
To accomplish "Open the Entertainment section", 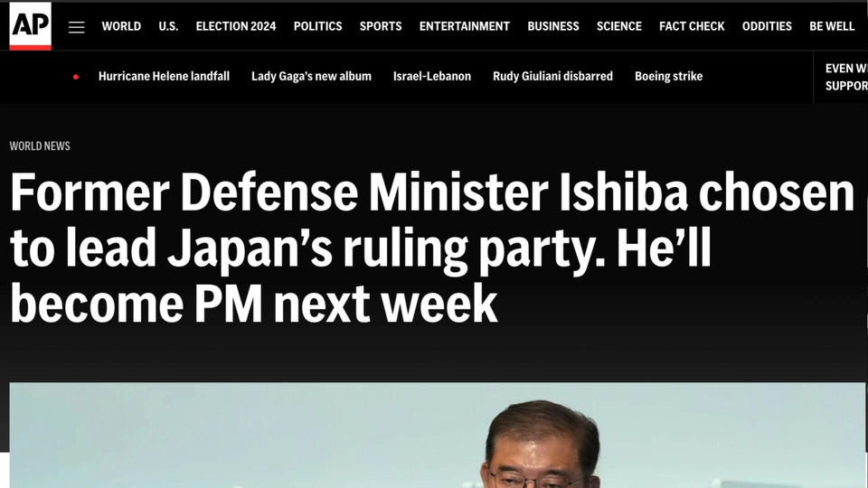I will tap(465, 26).
